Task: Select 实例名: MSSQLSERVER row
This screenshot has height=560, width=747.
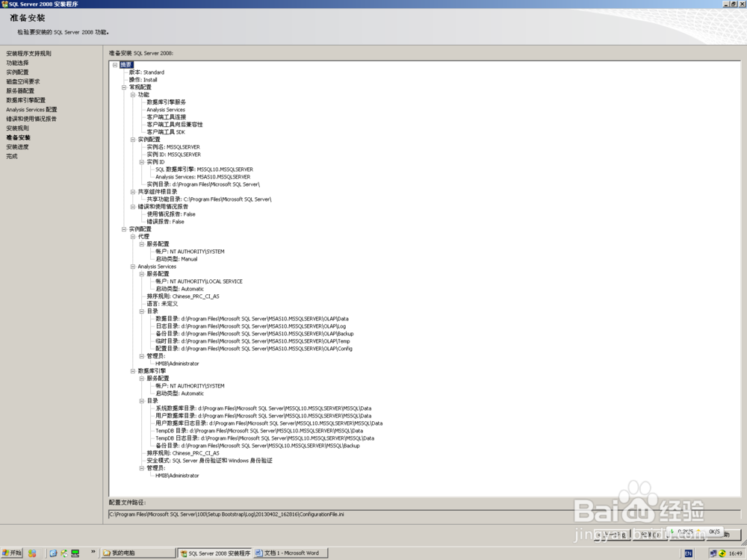Action: click(173, 147)
